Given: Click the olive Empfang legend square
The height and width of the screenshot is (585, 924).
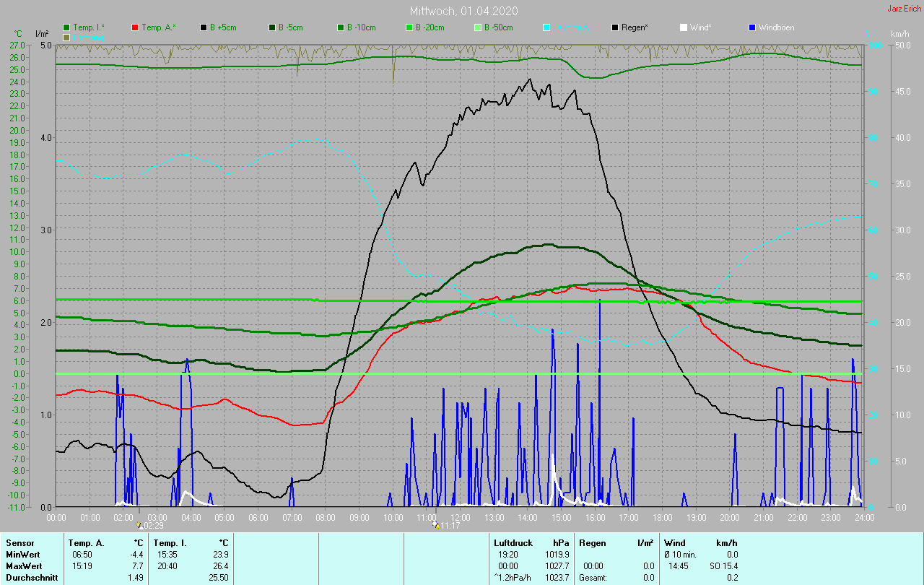Looking at the screenshot, I should (x=67, y=37).
